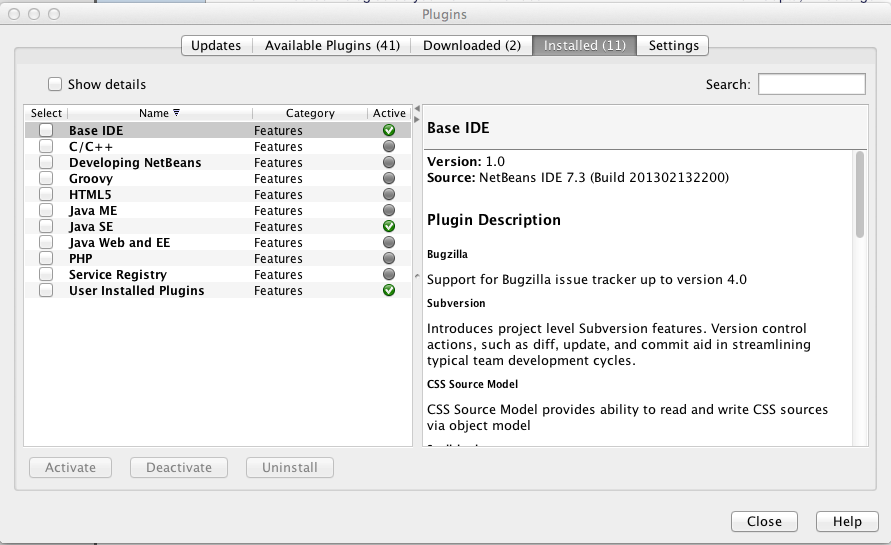
Task: Click the green icon for User Installed Plugins
Action: [x=389, y=291]
